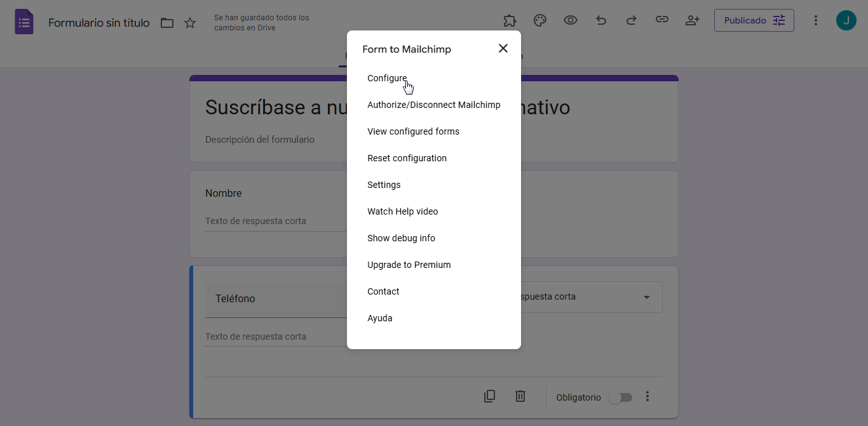Screen dimensions: 868x426
Task: Open question type dropdown arrow
Action: click(647, 297)
